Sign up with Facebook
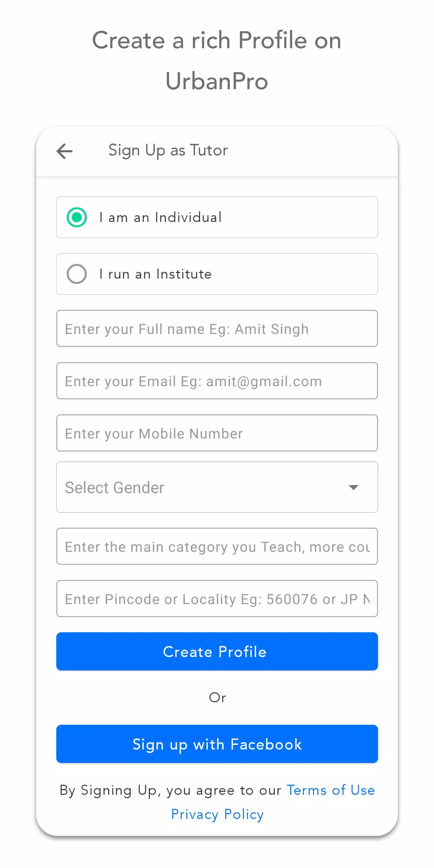This screenshot has height=868, width=434. click(217, 744)
